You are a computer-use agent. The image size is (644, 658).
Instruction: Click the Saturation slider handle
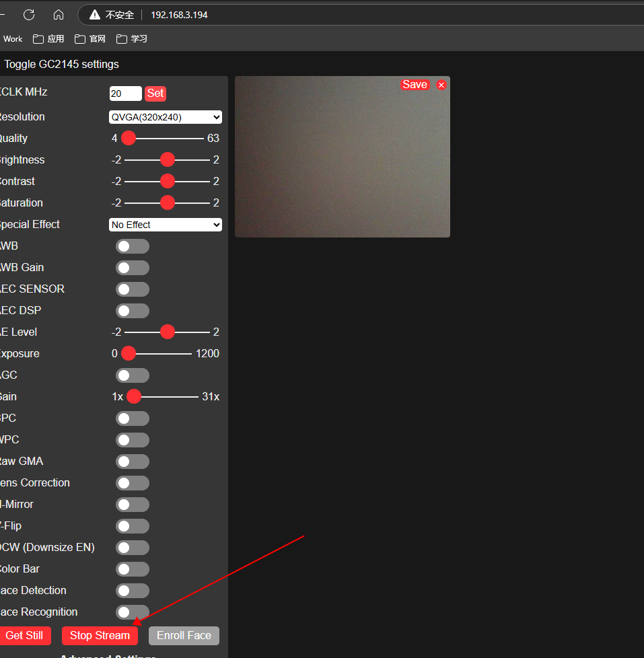[x=168, y=203]
